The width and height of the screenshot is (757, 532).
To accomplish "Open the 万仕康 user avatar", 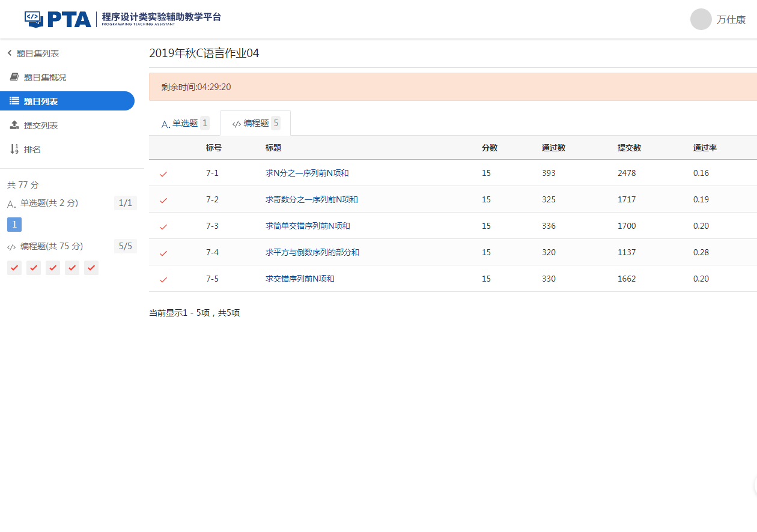I will coord(701,19).
